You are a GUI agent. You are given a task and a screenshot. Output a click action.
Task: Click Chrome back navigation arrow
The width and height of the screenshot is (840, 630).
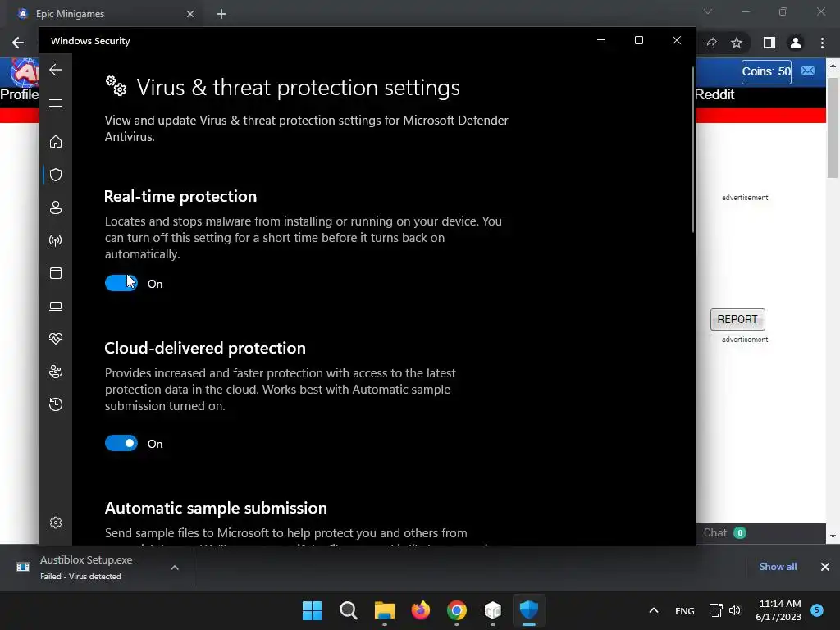[18, 43]
